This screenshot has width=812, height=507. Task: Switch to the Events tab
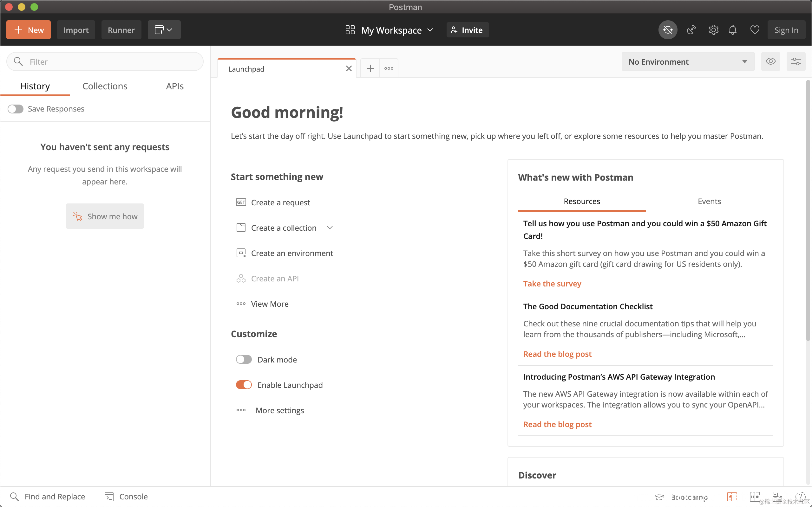[709, 201]
